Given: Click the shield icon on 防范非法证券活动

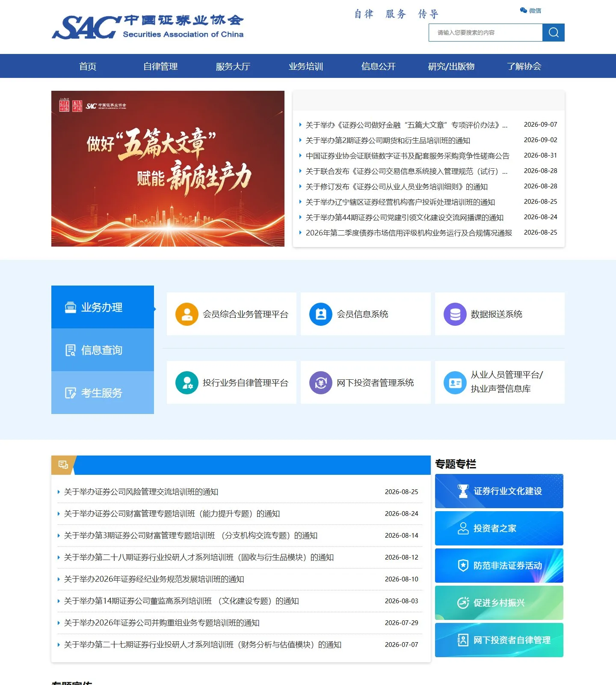Looking at the screenshot, I should (463, 566).
